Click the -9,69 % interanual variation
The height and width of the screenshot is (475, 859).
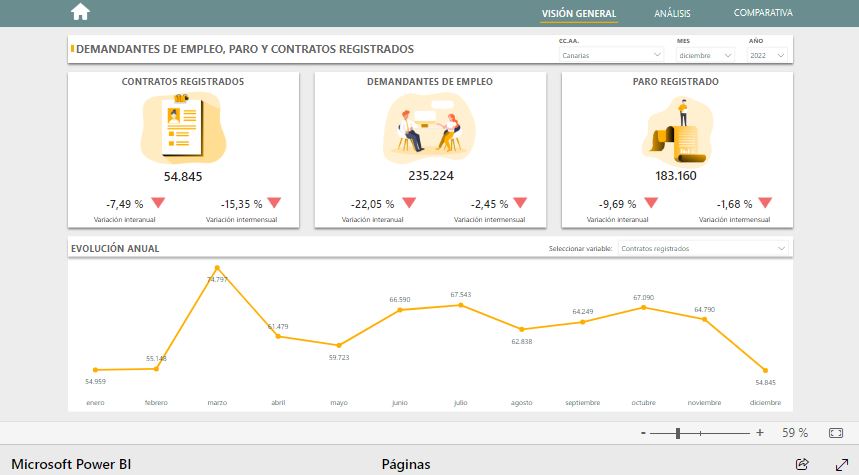pyautogui.click(x=617, y=204)
